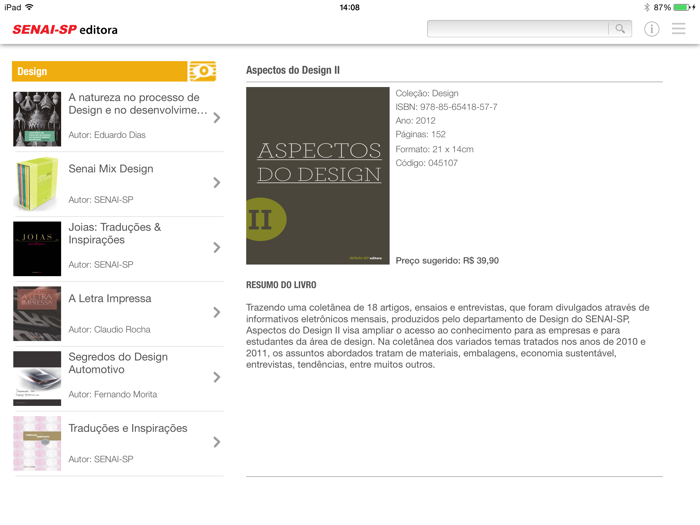This screenshot has height=525, width=700.
Task: Open chevron for A Letra Impressa
Action: (x=217, y=312)
